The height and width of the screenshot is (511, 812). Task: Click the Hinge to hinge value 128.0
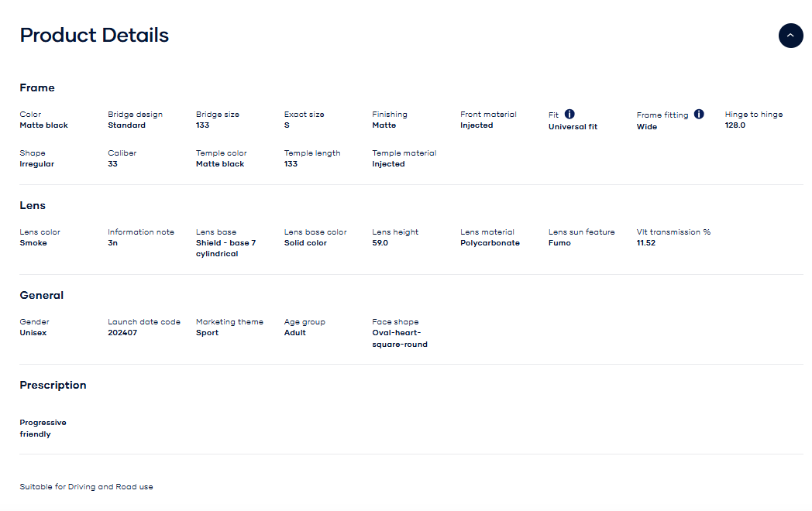click(x=735, y=125)
